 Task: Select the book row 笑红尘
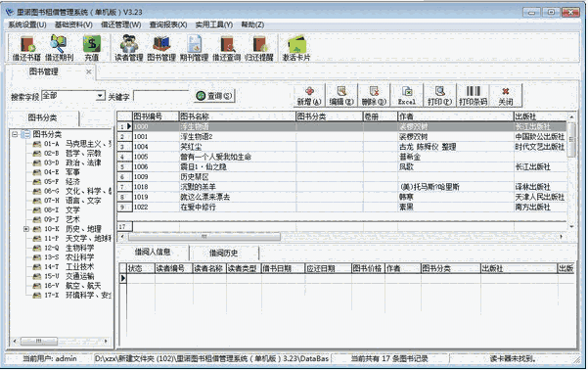pos(341,147)
